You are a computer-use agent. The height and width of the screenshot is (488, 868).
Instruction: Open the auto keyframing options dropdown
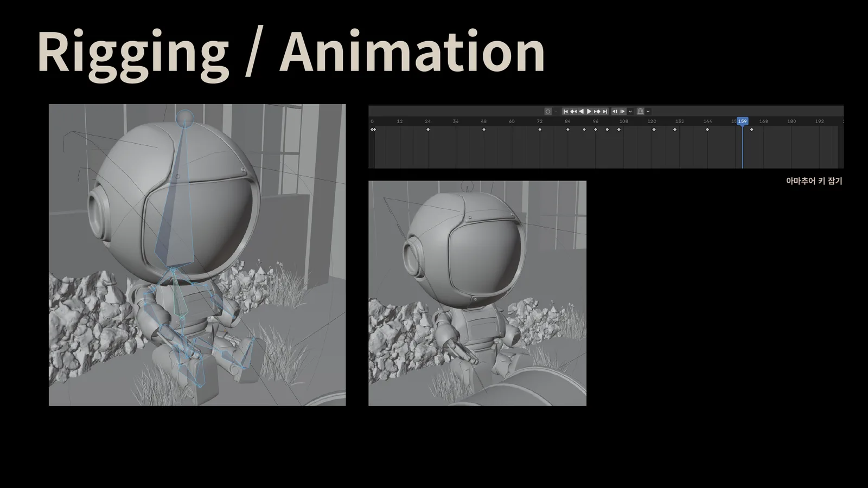click(556, 111)
